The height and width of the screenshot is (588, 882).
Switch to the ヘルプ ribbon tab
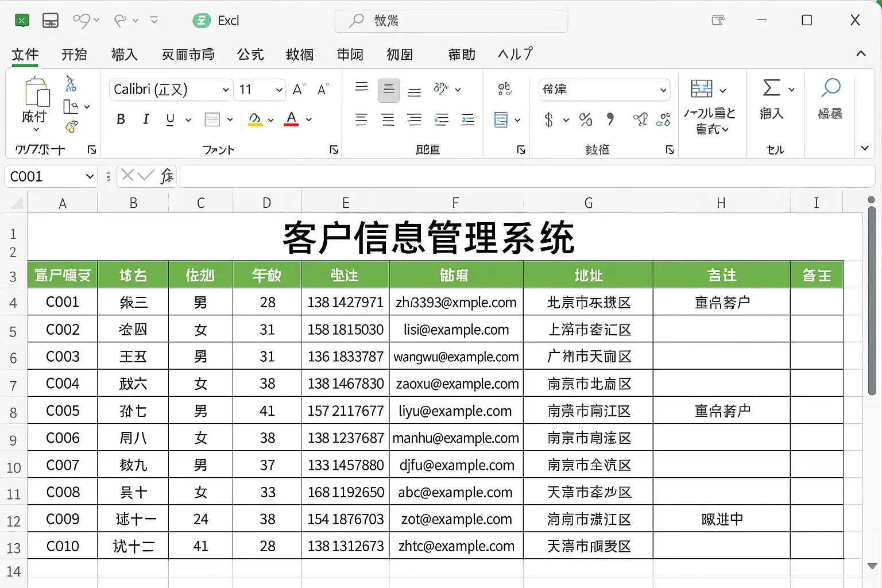click(x=515, y=55)
